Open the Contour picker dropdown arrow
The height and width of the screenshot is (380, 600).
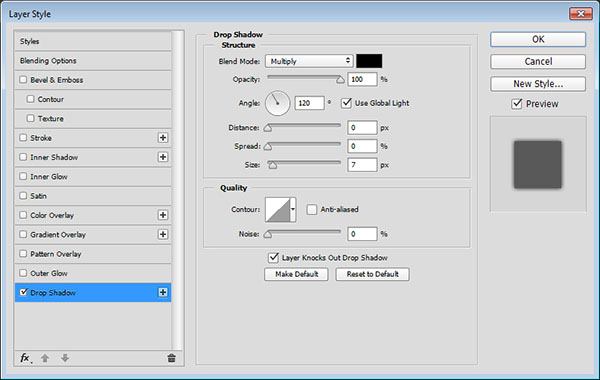tap(293, 209)
